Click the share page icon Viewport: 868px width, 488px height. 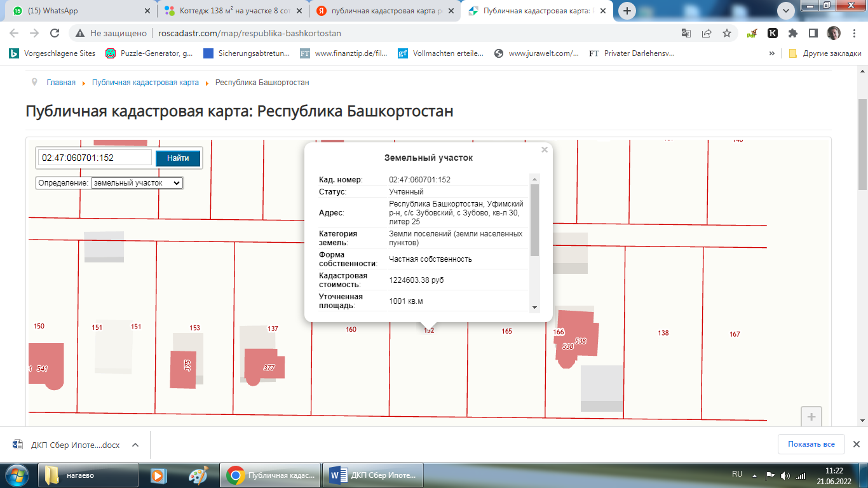point(707,33)
